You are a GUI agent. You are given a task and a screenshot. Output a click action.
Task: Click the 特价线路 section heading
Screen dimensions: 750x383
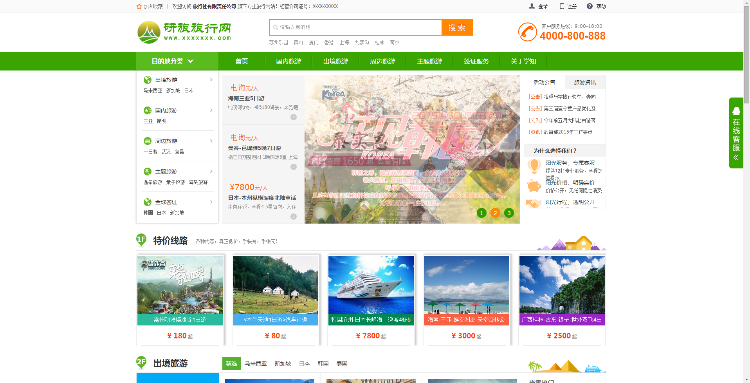(170, 241)
